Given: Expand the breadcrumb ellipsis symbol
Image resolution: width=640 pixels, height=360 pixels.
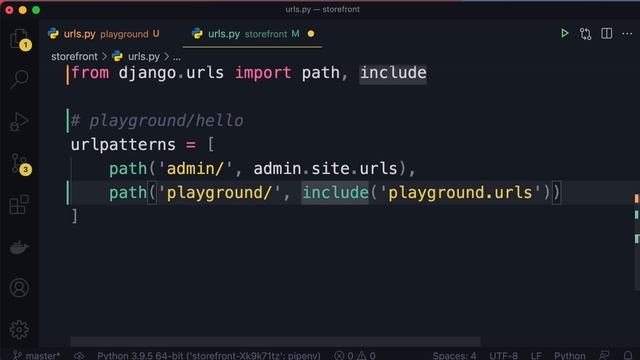Looking at the screenshot, I should coord(177,57).
